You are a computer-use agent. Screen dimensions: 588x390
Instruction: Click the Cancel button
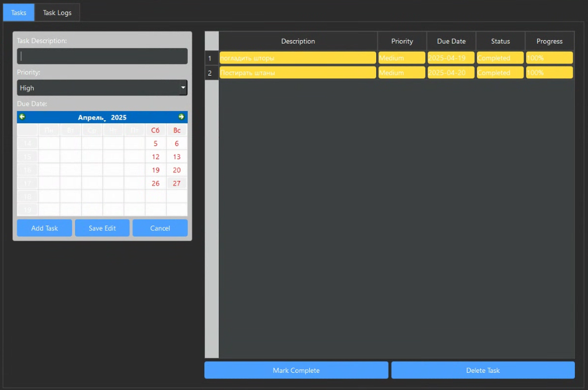pyautogui.click(x=160, y=228)
